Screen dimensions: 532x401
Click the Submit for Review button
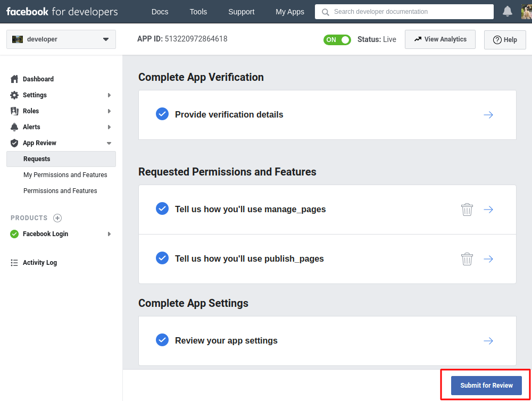[486, 386]
